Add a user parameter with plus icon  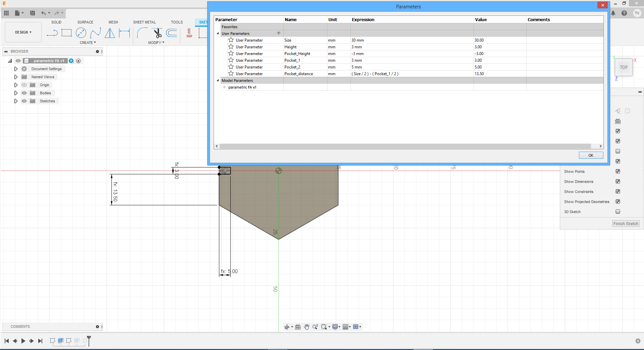coord(278,33)
